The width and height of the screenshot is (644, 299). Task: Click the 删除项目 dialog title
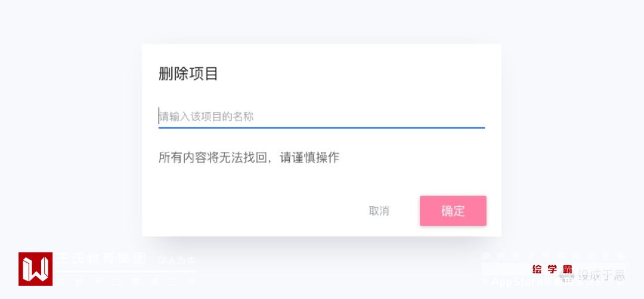pos(188,74)
